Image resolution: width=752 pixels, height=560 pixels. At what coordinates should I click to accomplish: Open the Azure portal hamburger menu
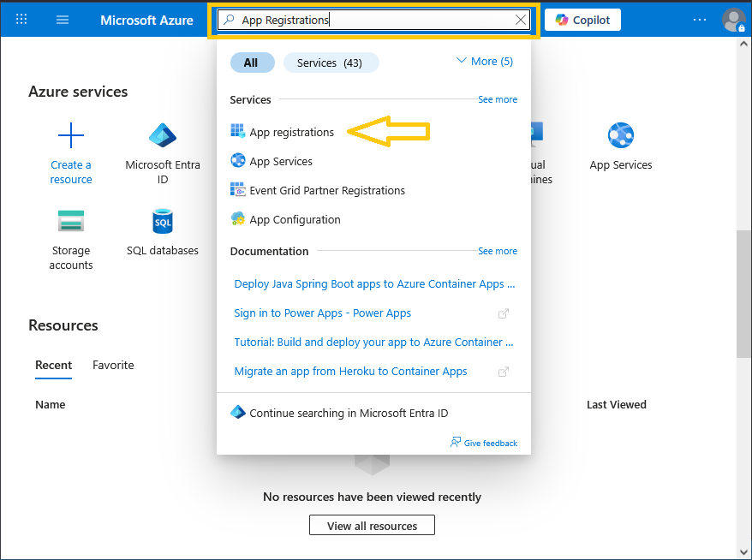tap(63, 20)
